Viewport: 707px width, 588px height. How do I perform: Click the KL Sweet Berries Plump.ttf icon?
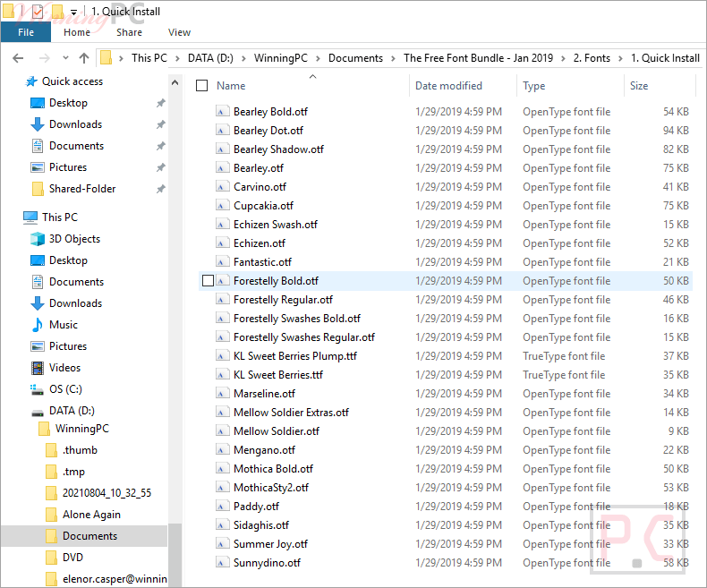pyautogui.click(x=221, y=356)
